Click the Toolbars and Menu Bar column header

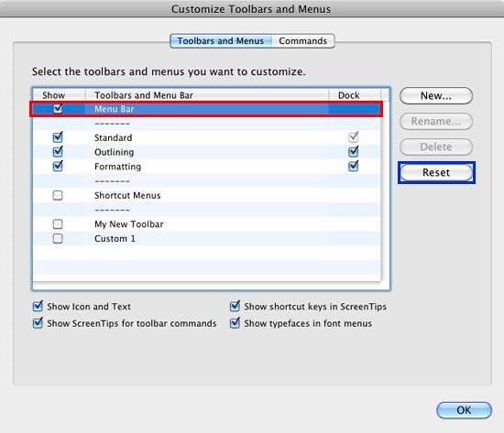tap(207, 95)
